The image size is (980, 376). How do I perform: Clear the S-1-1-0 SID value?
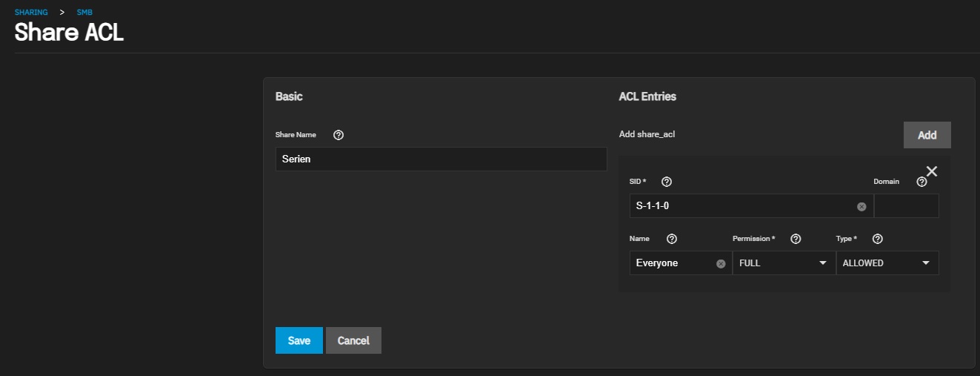[861, 206]
